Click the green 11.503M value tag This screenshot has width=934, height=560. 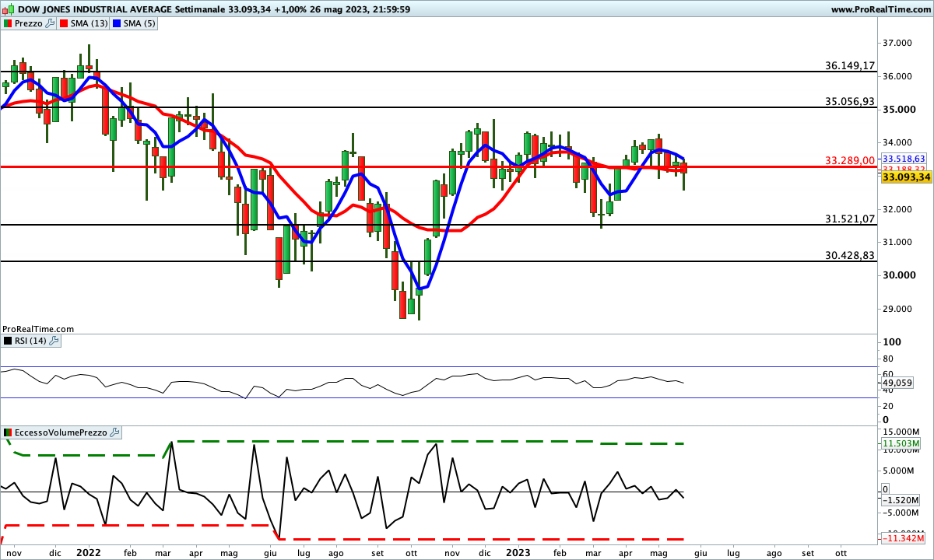pos(901,444)
